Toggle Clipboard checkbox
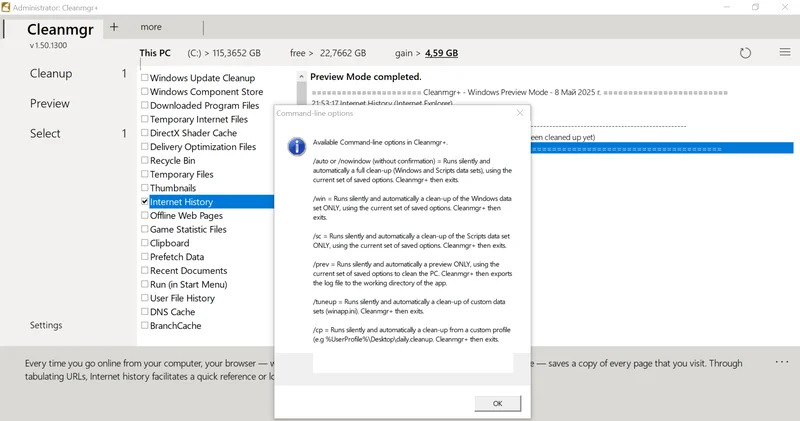800x421 pixels. [x=145, y=243]
